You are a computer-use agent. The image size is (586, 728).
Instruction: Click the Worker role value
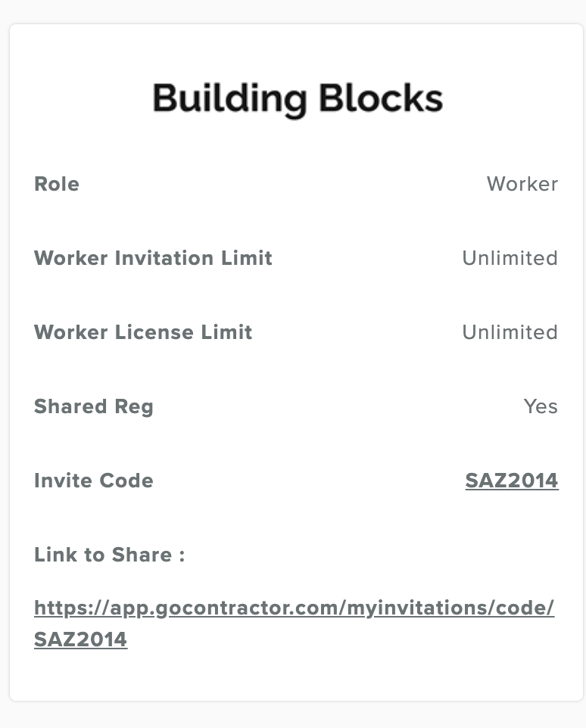pyautogui.click(x=522, y=184)
